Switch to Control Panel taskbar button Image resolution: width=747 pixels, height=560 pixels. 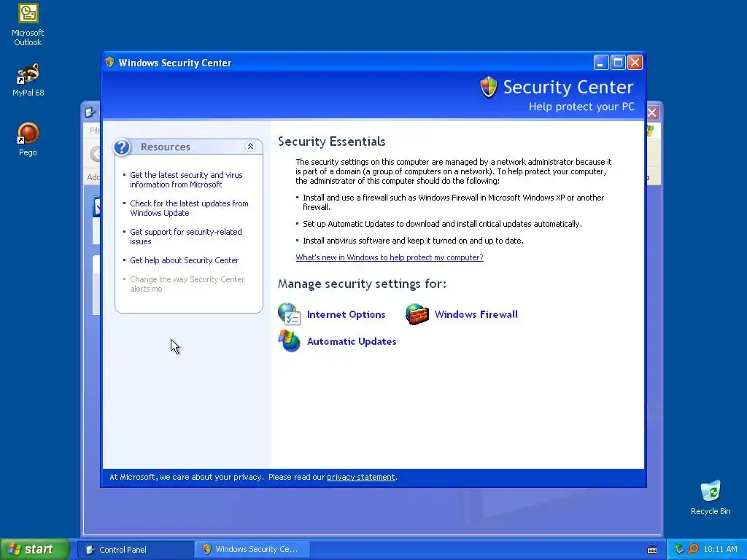pyautogui.click(x=135, y=550)
